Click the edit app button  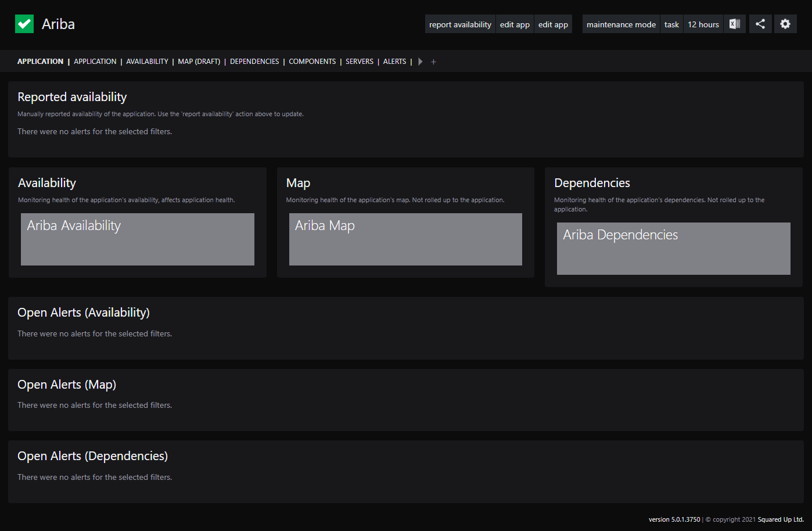(514, 24)
